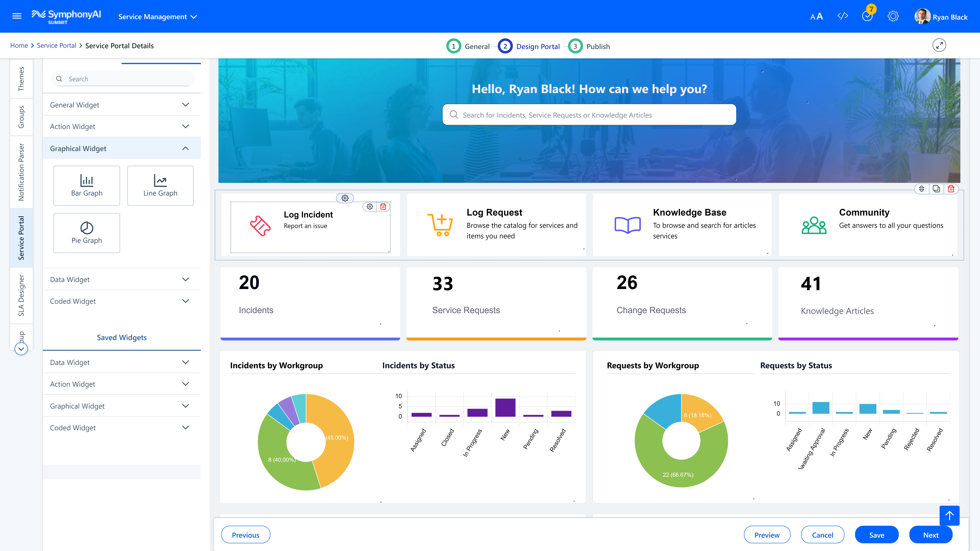Click the Previous button
Screen dimensions: 980x551
[246, 535]
